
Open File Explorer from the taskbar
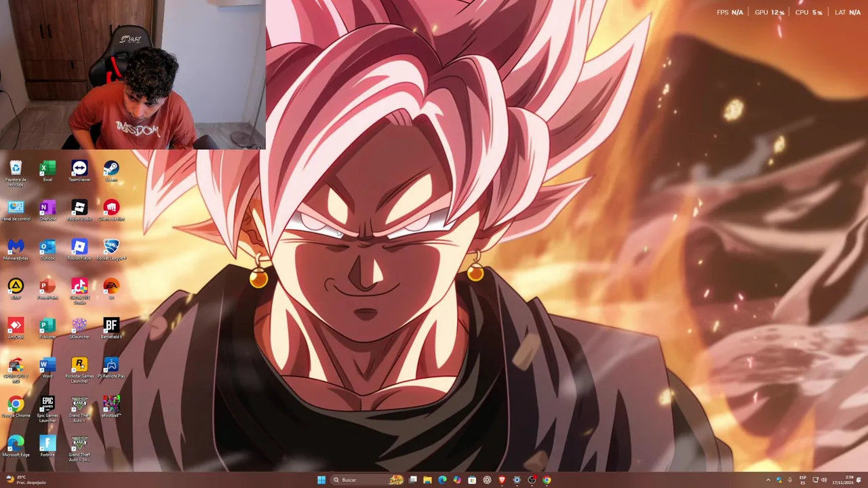[427, 480]
